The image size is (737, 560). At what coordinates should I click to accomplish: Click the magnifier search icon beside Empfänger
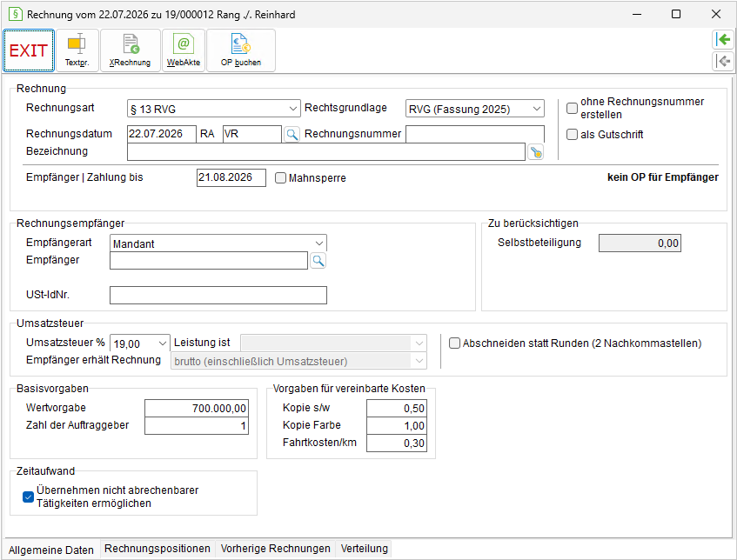click(x=318, y=260)
